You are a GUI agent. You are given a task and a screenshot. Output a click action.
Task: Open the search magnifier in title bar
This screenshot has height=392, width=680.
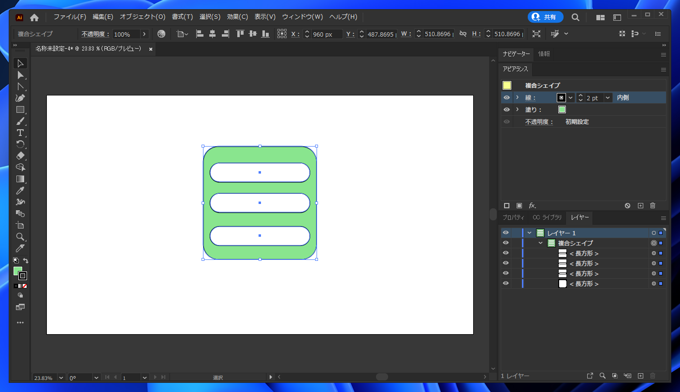pos(575,17)
